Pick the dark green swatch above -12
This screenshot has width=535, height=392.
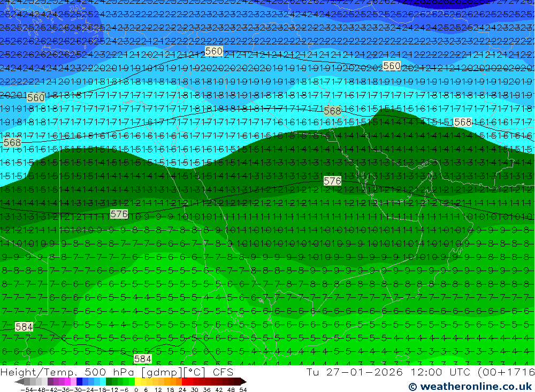tap(109, 381)
